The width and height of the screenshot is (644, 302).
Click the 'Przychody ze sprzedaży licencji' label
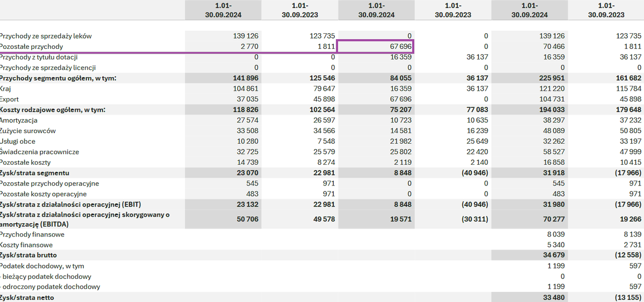pos(48,68)
